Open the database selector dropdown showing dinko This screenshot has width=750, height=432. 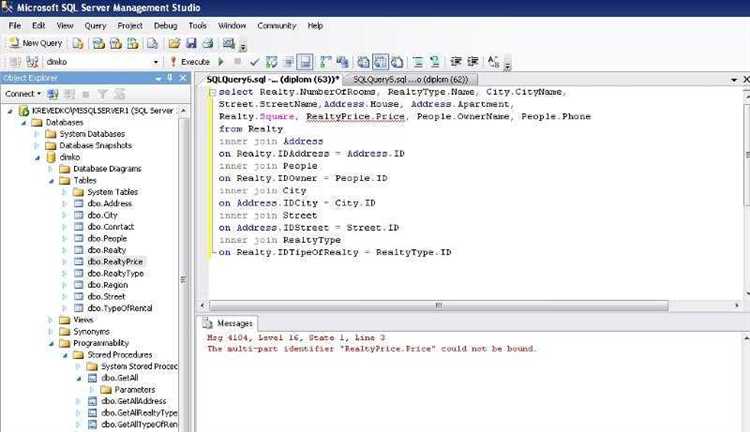coord(158,61)
